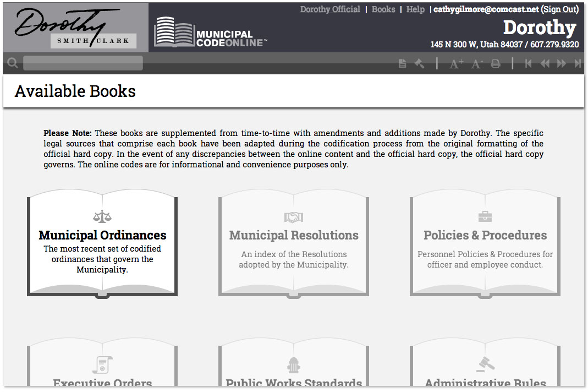Click the scroll icon for Executive Orders

click(x=102, y=364)
